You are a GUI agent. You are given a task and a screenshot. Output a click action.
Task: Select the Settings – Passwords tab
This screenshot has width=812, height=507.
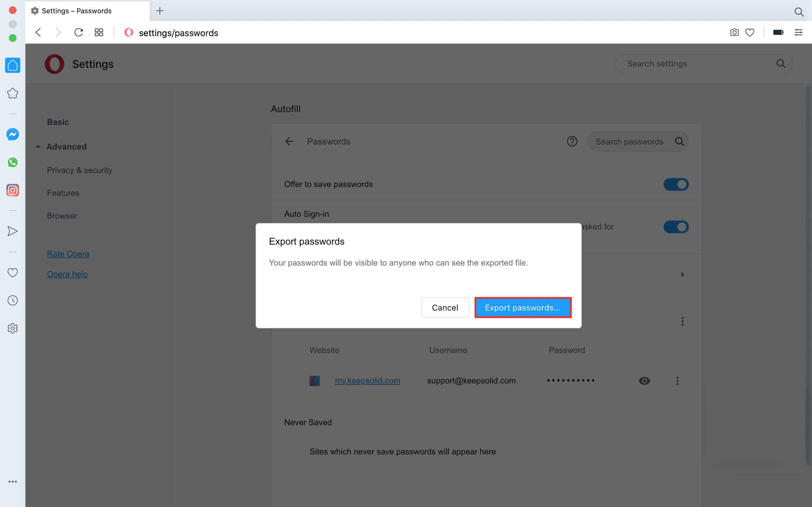(x=77, y=11)
